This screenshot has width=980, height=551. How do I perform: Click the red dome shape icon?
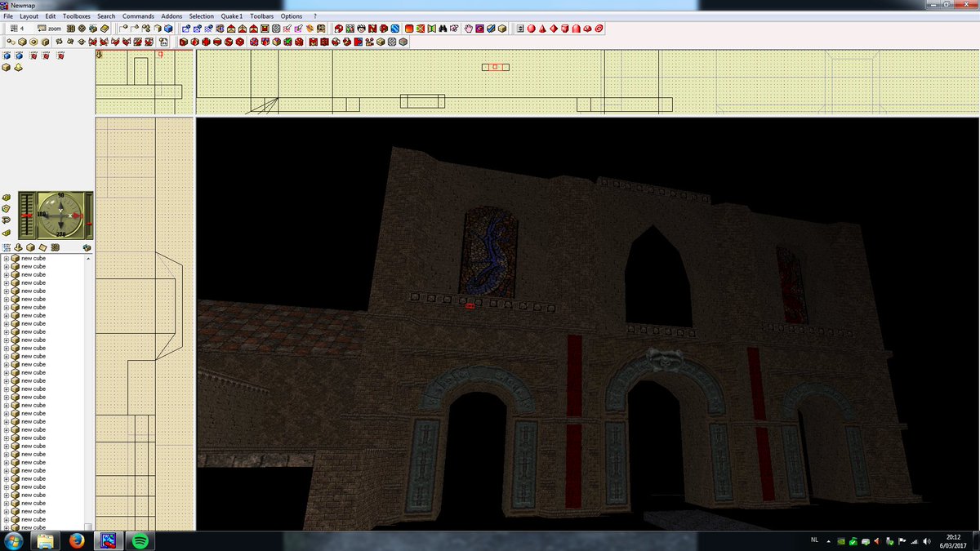point(576,29)
